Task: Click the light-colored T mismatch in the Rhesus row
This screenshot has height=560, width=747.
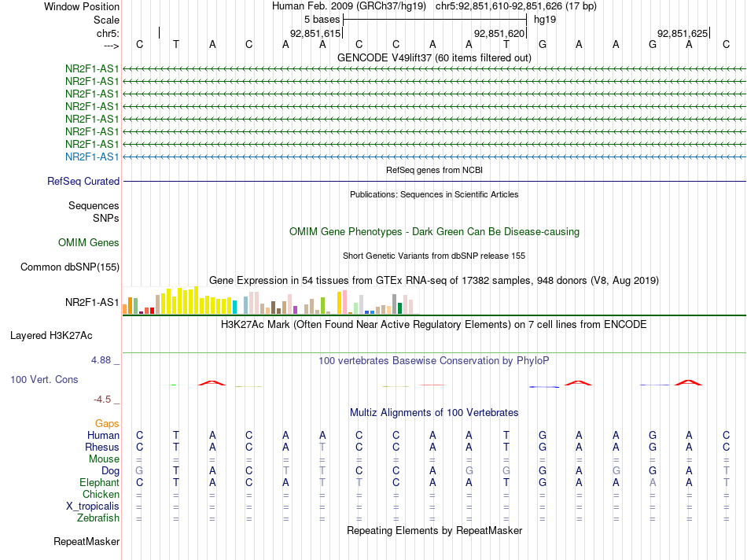Action: [322, 447]
